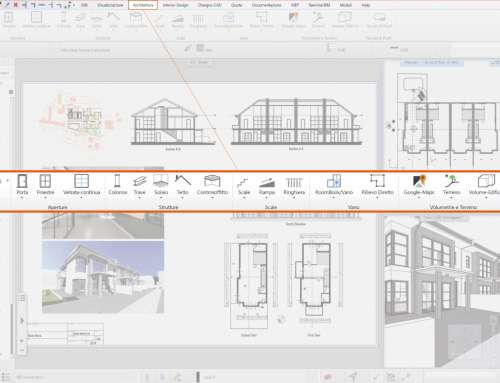Click the title block table on the sheet
500x383 pixels.
65,333
